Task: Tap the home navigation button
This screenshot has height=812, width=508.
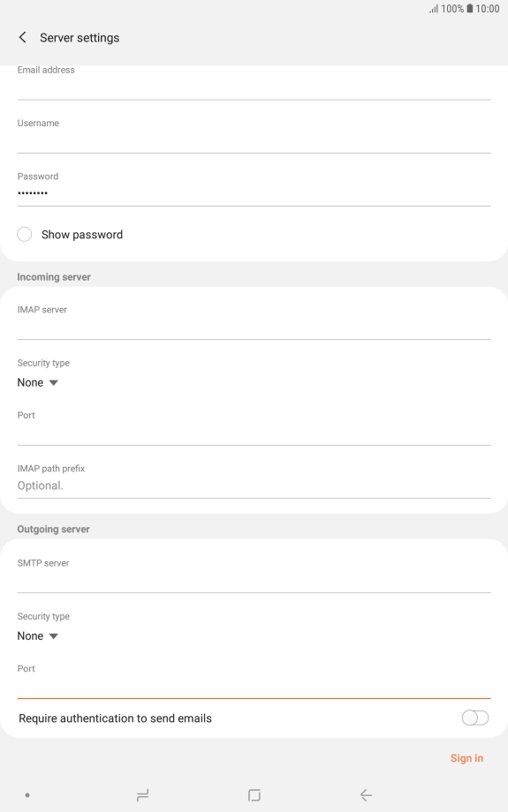Action: 254,795
